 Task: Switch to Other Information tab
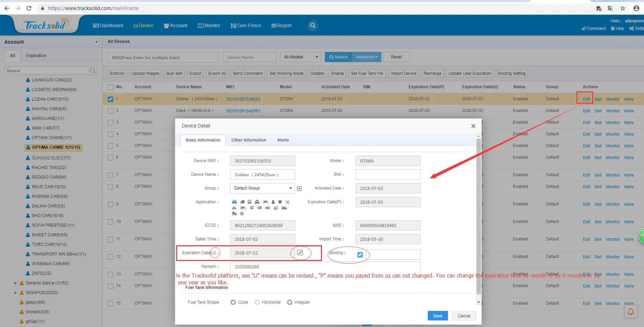(249, 140)
